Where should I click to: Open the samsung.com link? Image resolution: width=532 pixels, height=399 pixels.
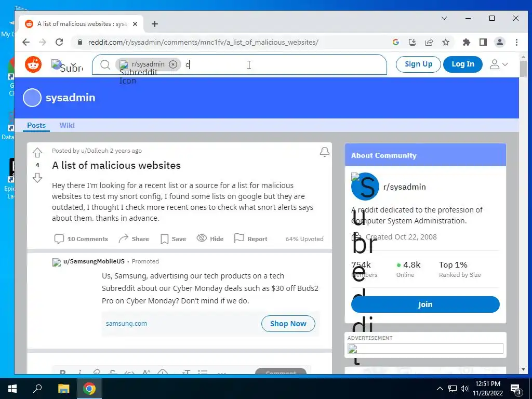[127, 323]
